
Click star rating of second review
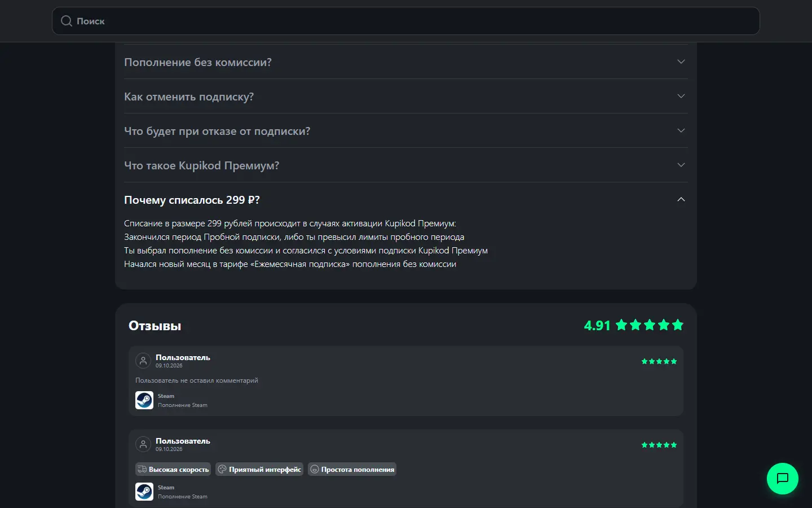(x=659, y=445)
